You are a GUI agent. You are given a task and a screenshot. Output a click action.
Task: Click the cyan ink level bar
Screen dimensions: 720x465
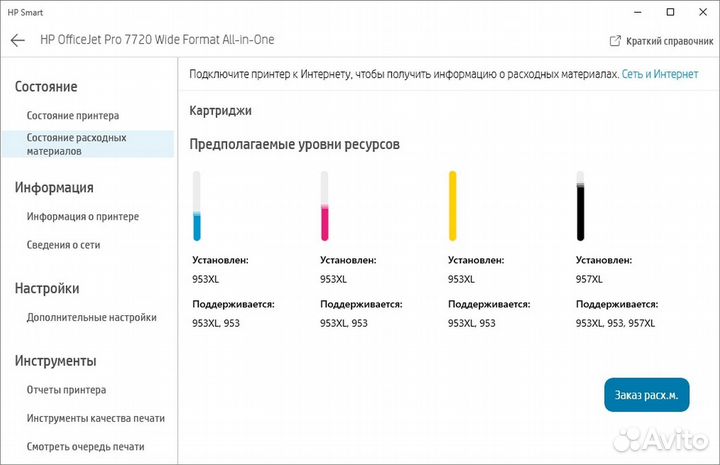[x=197, y=206]
